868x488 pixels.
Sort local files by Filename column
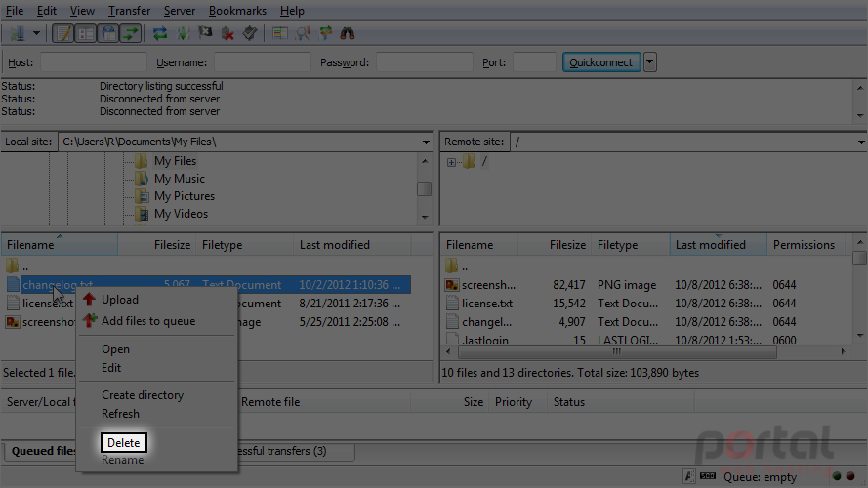point(60,245)
